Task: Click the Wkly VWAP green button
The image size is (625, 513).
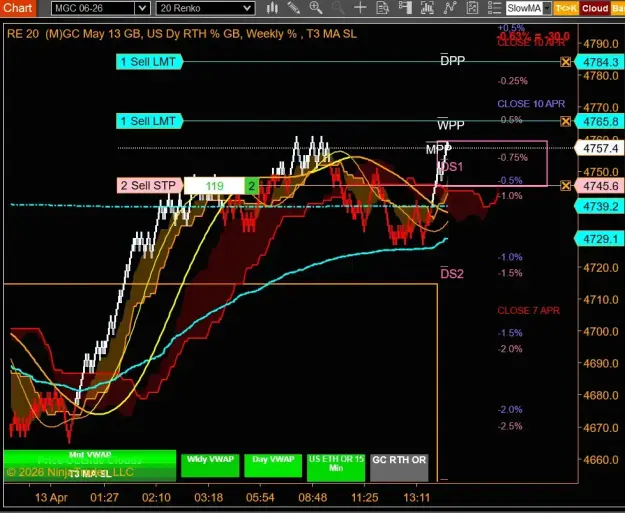Action: tap(210, 465)
